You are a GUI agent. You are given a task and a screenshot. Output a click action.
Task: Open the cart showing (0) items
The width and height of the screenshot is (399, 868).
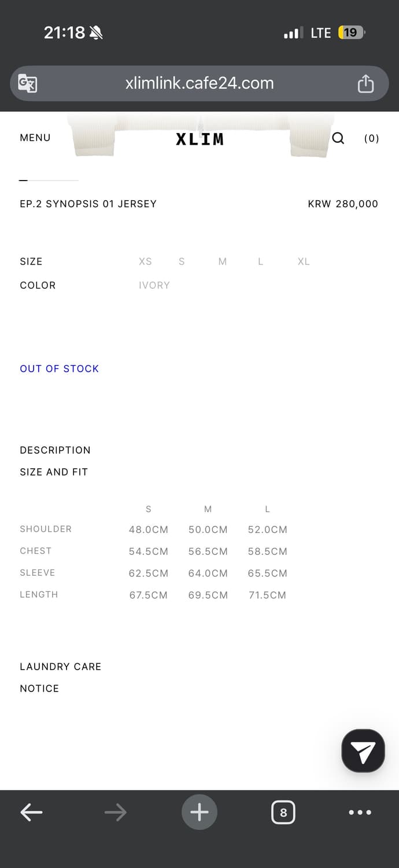click(x=371, y=138)
